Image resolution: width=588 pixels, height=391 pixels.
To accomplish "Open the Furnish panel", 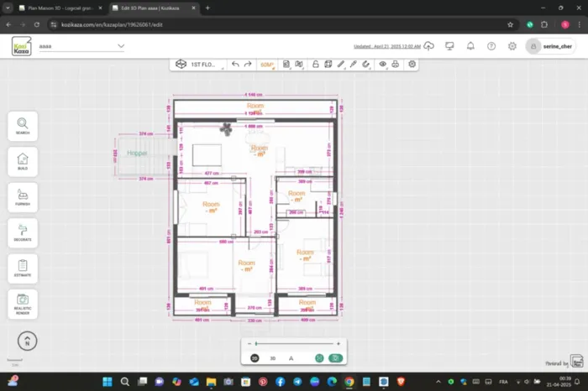I will coord(22,197).
